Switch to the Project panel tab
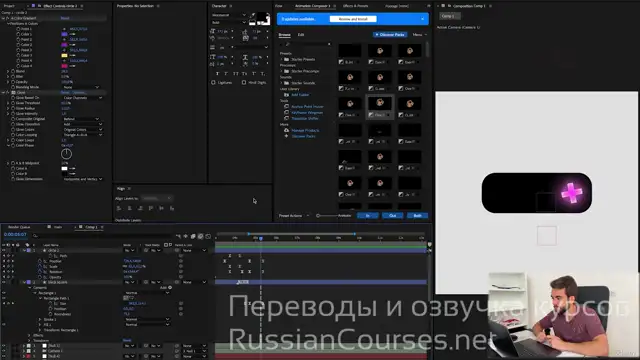Image resolution: width=640 pixels, height=360 pixels. point(9,6)
